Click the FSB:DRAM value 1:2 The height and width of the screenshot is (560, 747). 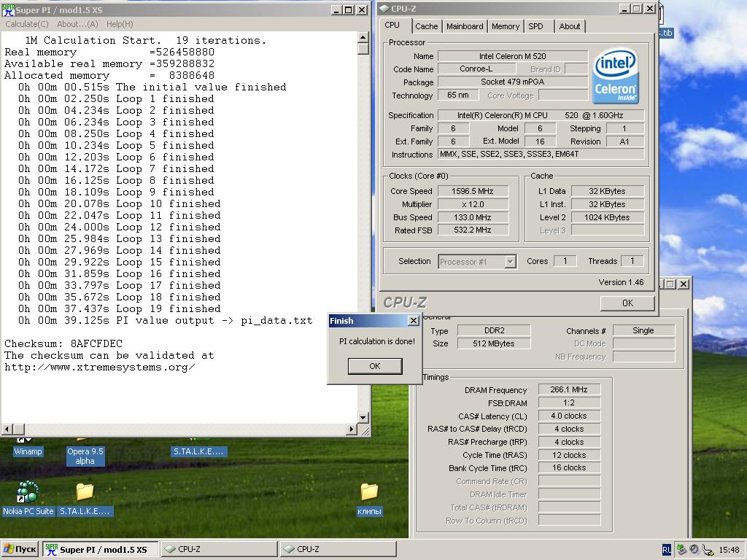(x=569, y=402)
